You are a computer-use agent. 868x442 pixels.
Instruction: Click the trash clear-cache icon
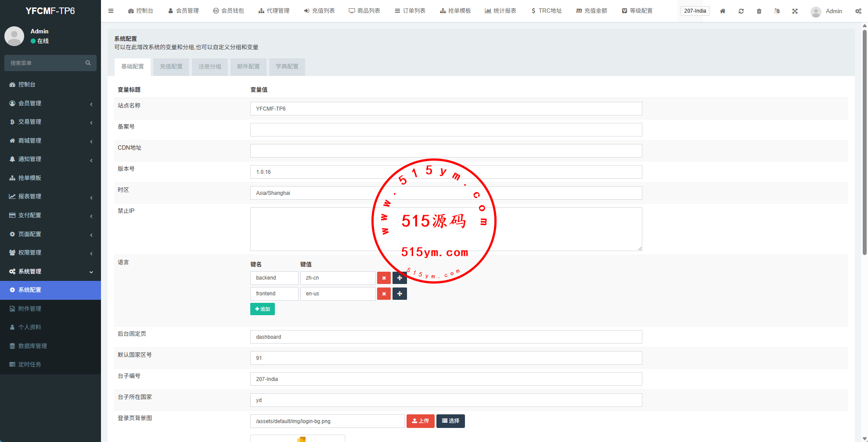(759, 11)
